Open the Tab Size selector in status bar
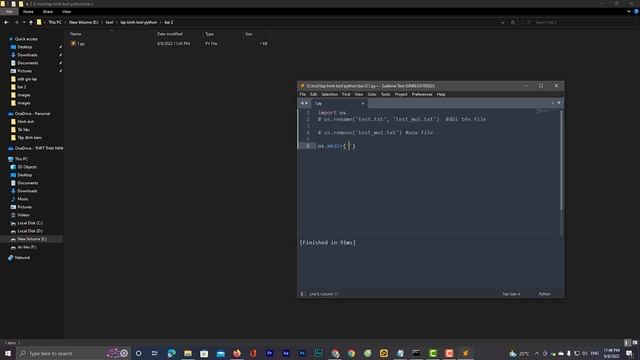The width and height of the screenshot is (640, 360). tap(511, 294)
